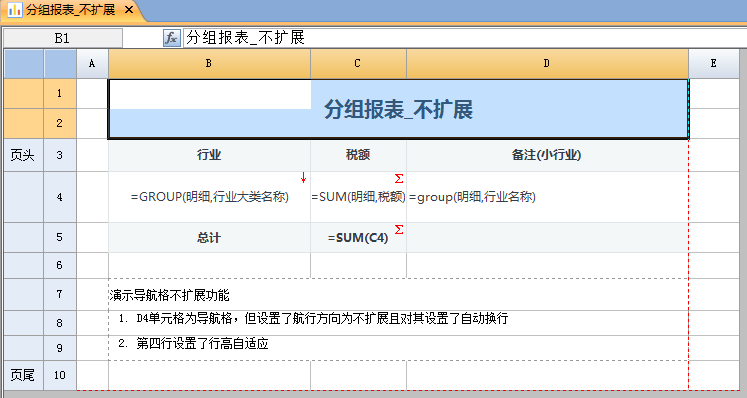
Task: Click the note line starting 1. D4单元格为导航格
Action: (313, 318)
